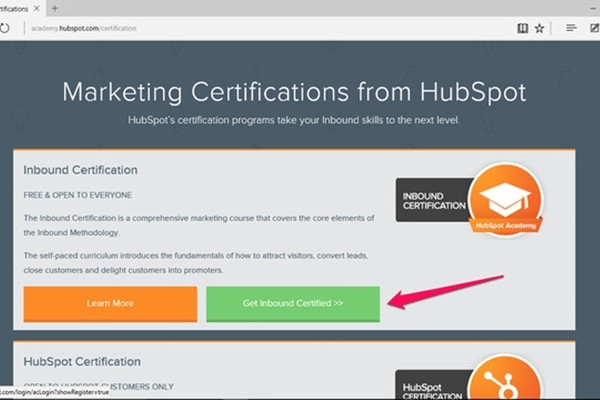Click the browser refresh icon

click(x=4, y=28)
